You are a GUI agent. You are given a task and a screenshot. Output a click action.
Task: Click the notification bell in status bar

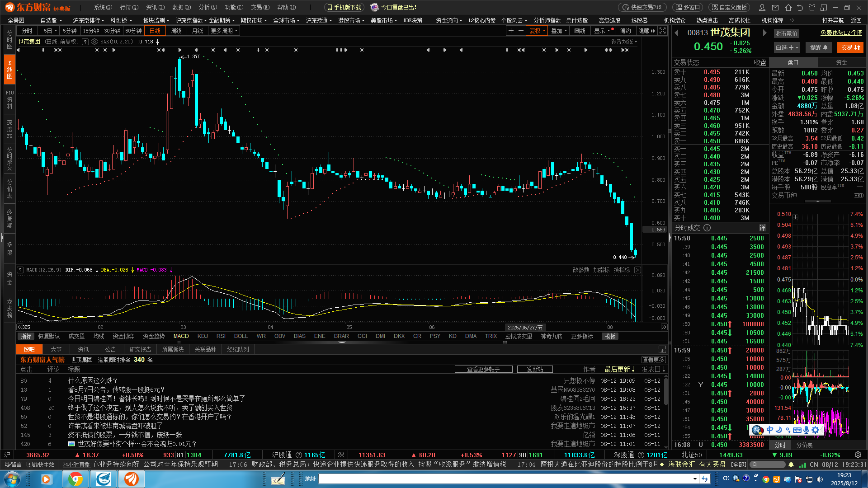791,465
